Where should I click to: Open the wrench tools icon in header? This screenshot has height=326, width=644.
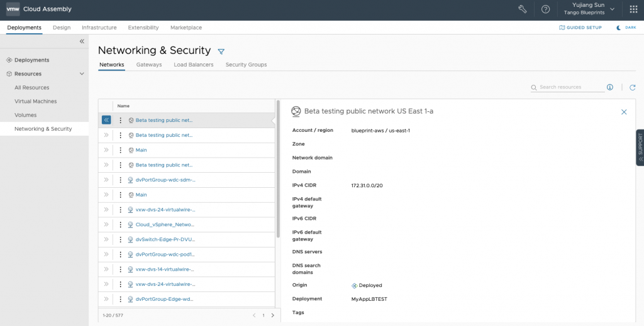click(522, 9)
